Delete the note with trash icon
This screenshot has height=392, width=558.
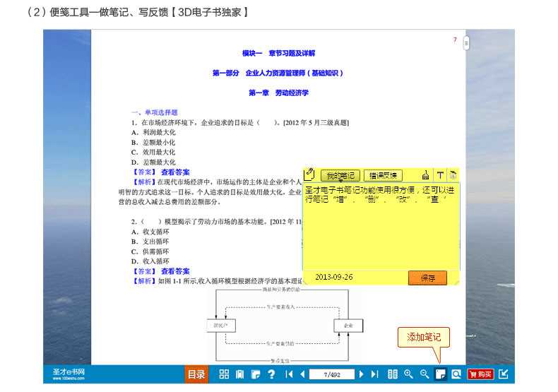pos(453,175)
